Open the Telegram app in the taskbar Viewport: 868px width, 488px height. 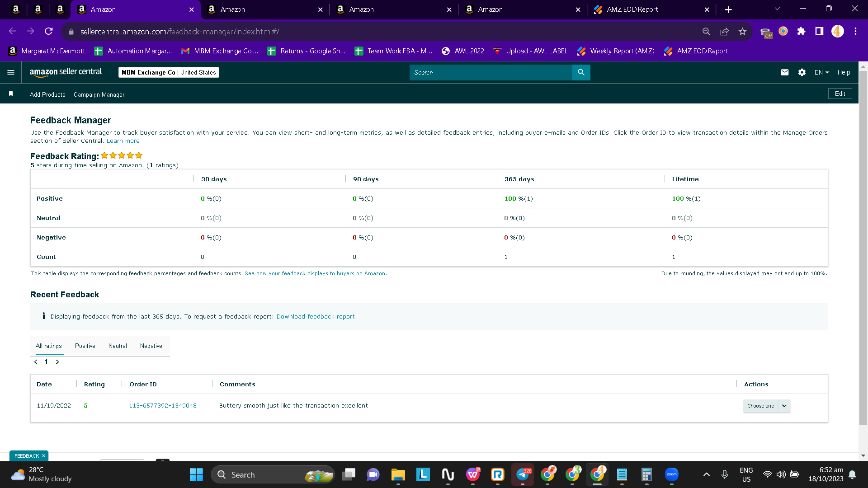pyautogui.click(x=523, y=475)
